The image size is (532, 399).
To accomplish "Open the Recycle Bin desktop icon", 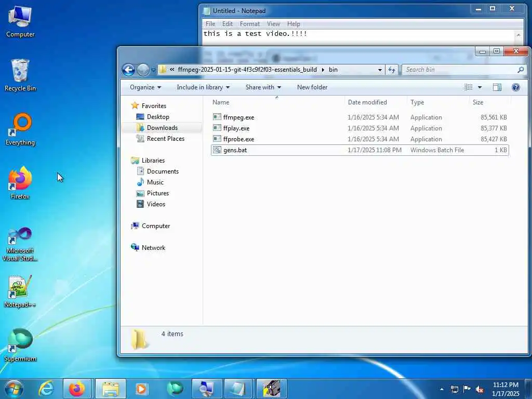I will (x=20, y=75).
